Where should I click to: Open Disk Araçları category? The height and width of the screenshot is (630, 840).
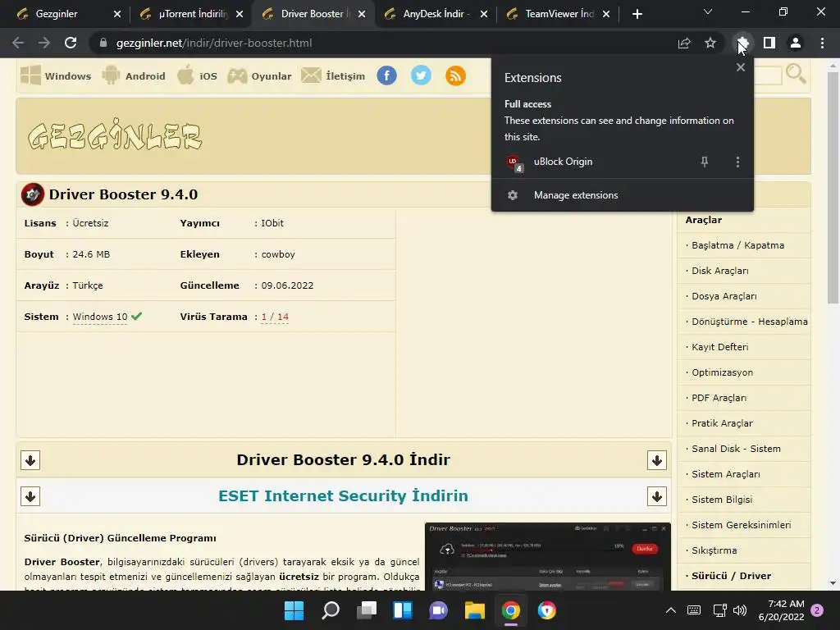[x=720, y=271]
